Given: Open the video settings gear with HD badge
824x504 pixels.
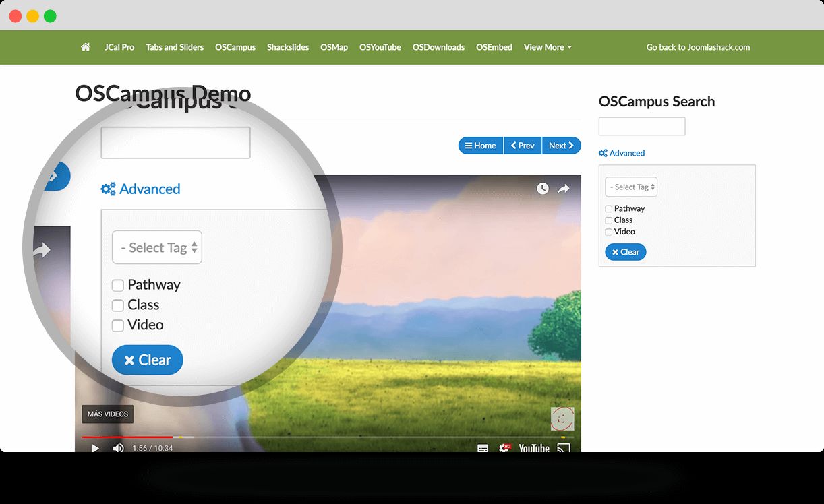Looking at the screenshot, I should (504, 448).
